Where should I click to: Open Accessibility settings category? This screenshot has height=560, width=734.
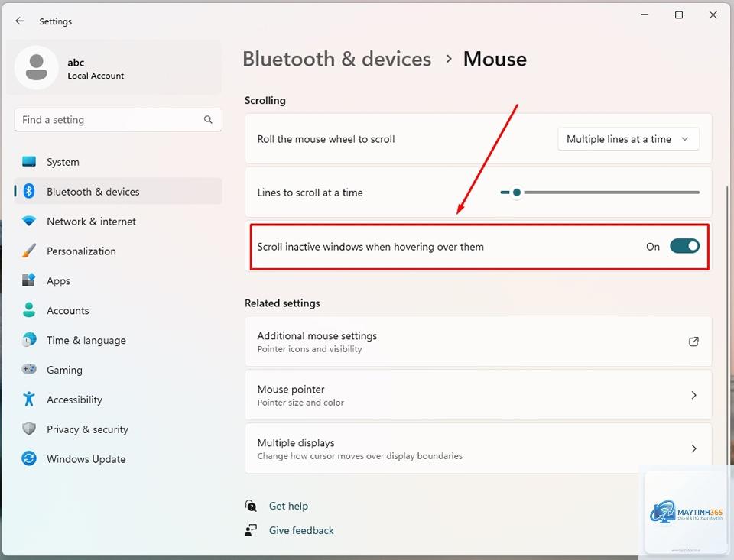[x=118, y=400]
